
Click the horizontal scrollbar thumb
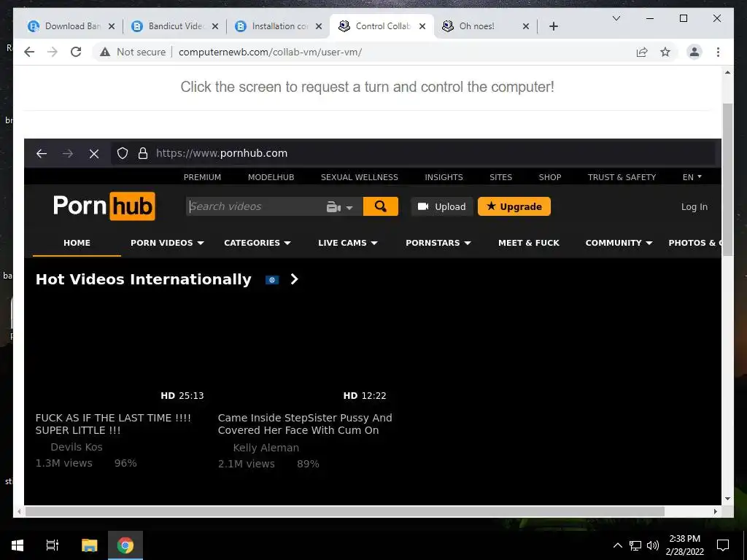pyautogui.click(x=344, y=511)
